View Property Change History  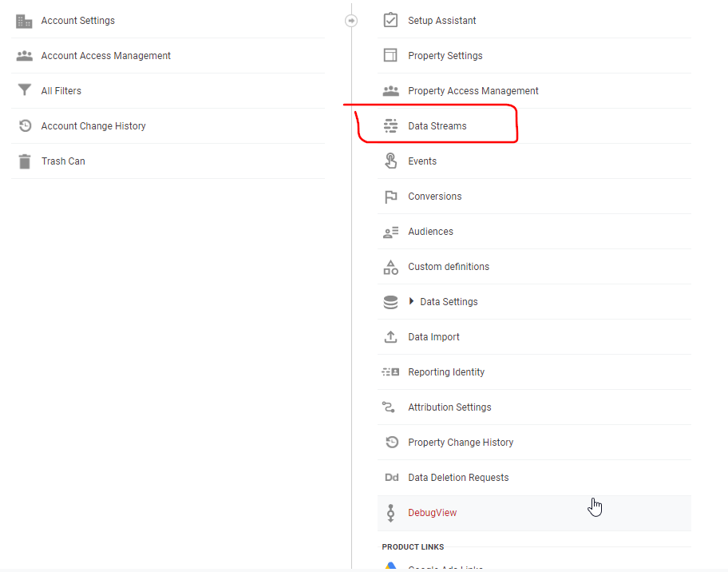click(460, 443)
